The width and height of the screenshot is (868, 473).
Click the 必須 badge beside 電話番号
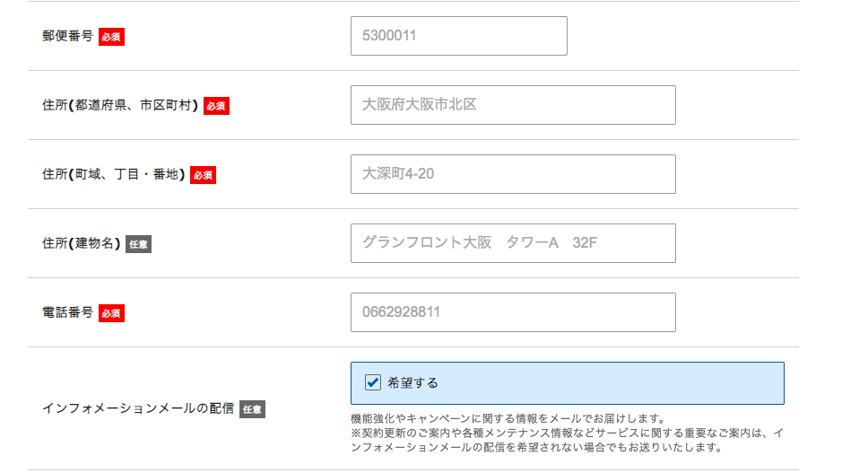[111, 313]
